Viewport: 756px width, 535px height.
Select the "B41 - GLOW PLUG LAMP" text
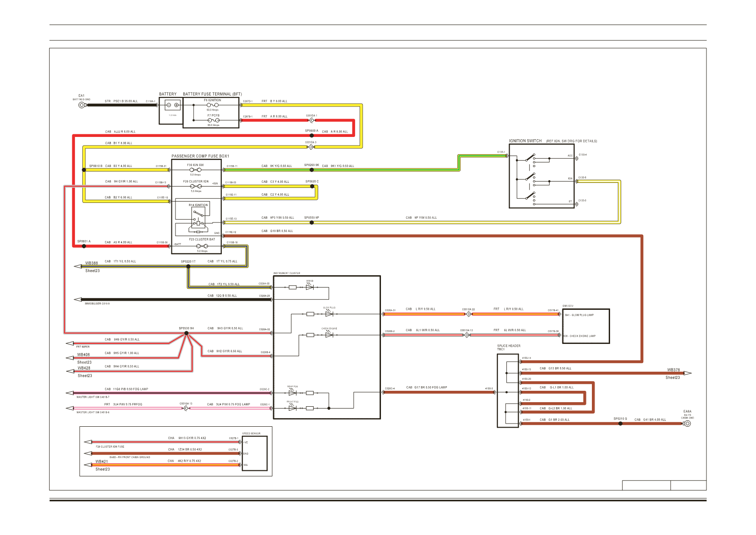(580, 315)
